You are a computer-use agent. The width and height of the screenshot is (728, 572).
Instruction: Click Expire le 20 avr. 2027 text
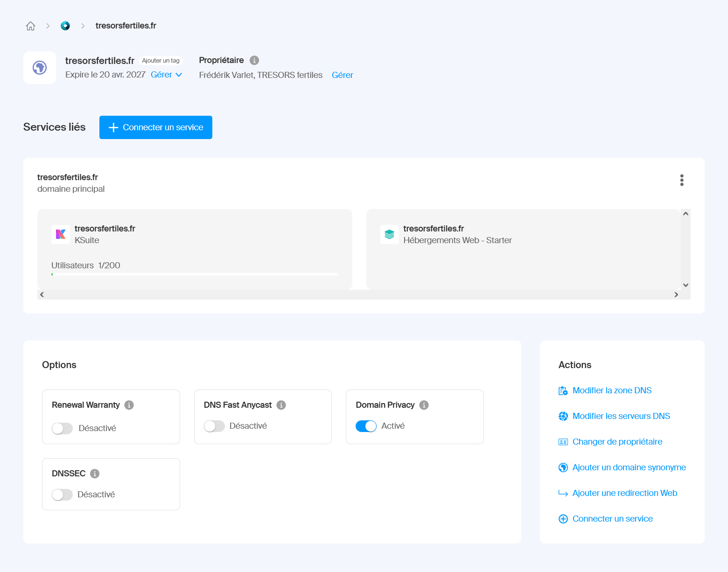[105, 75]
